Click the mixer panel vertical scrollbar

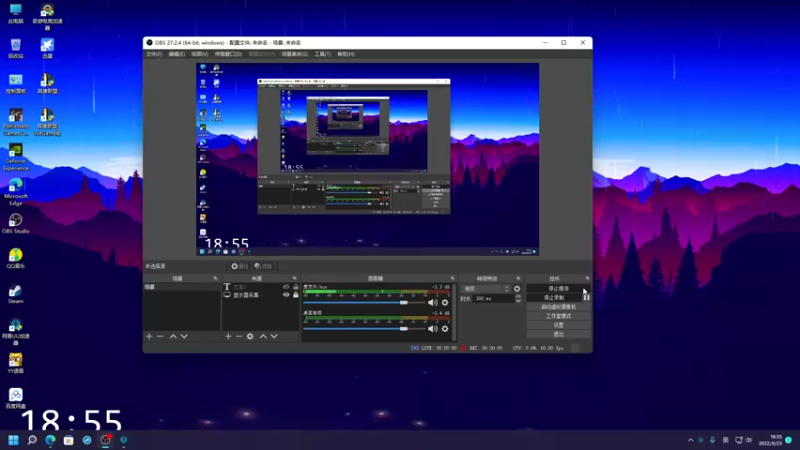(x=454, y=311)
